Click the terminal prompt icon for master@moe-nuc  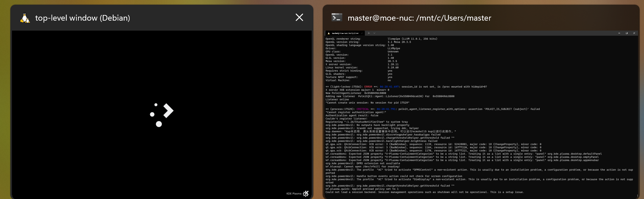337,18
